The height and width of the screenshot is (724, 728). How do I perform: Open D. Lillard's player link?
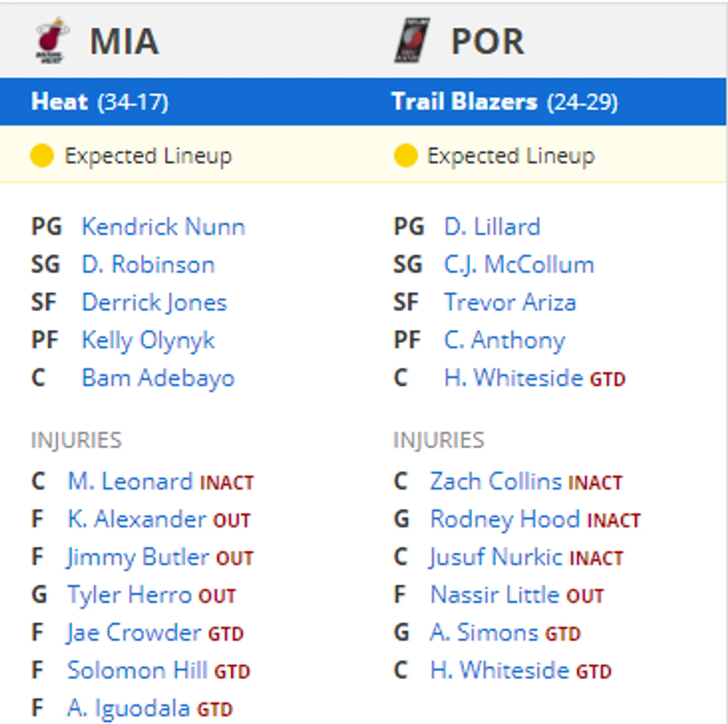(492, 227)
